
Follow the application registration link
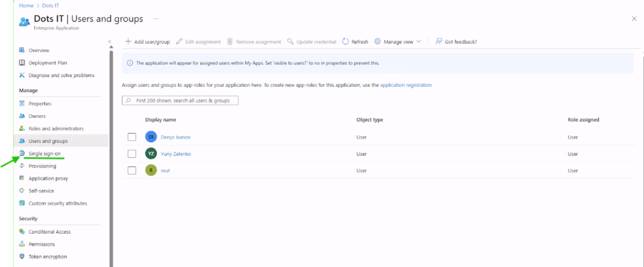(406, 84)
